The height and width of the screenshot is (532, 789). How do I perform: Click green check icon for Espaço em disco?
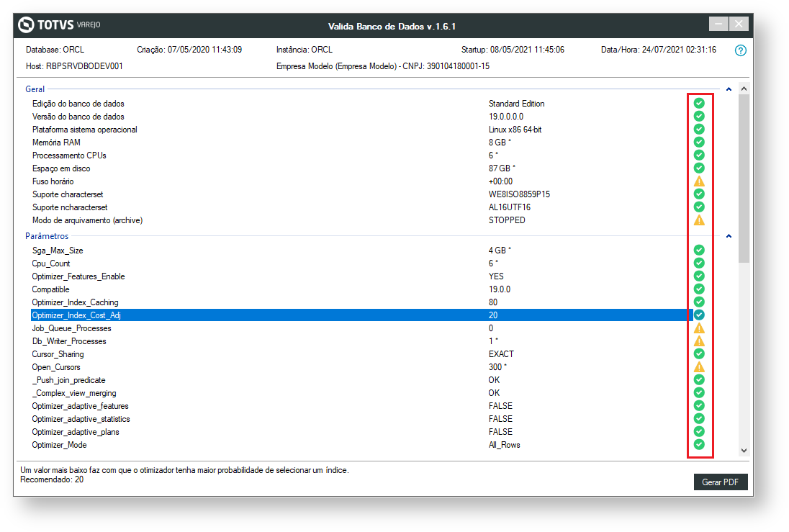coord(699,168)
